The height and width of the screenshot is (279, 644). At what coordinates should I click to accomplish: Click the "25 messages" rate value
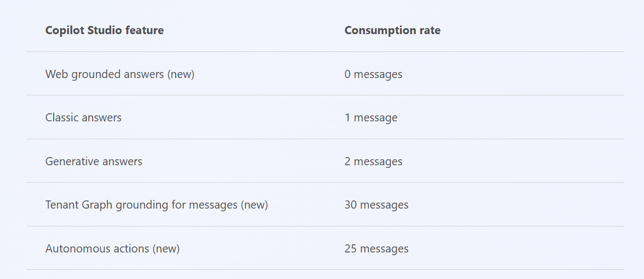pyautogui.click(x=376, y=249)
